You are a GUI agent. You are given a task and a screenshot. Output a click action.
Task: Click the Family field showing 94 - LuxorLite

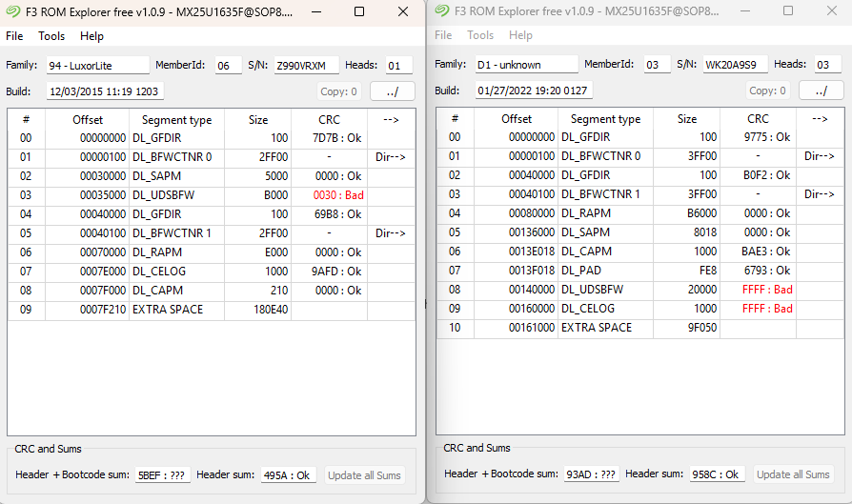coord(98,65)
